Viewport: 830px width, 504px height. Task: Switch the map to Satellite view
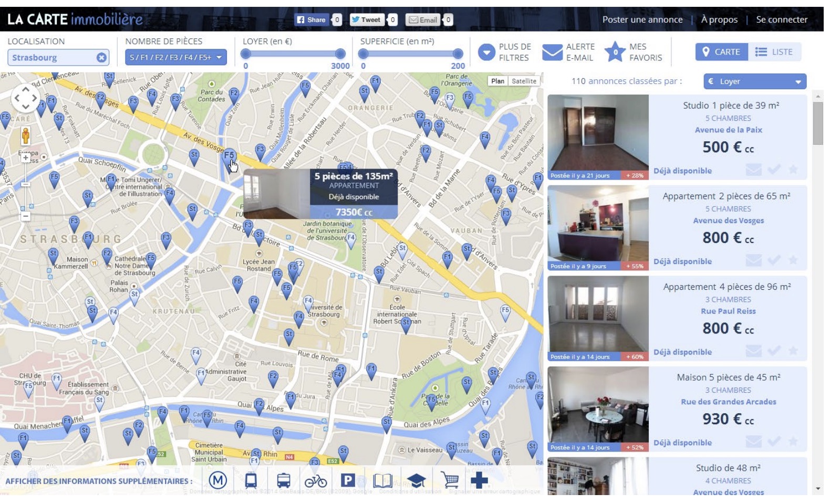[524, 81]
